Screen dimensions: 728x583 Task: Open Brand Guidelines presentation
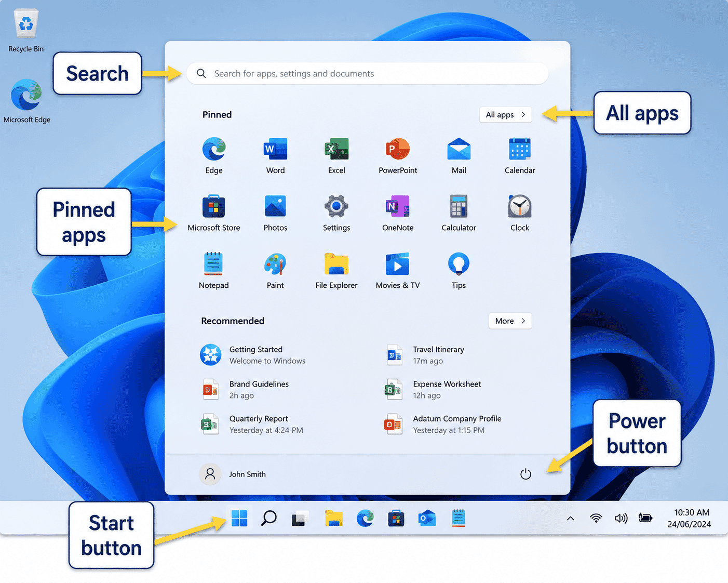coord(245,390)
